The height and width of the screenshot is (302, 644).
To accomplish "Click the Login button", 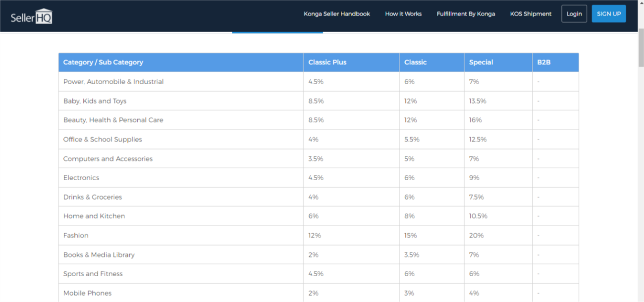I will pos(574,14).
